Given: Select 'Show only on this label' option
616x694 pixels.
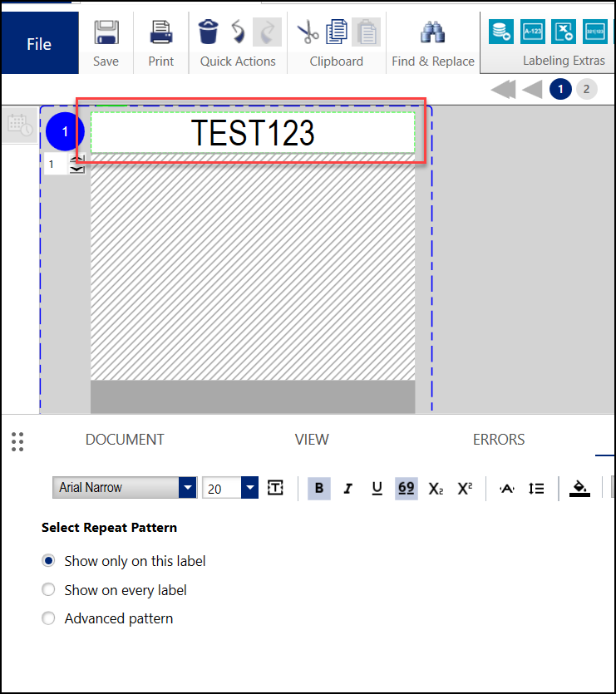Looking at the screenshot, I should point(49,561).
